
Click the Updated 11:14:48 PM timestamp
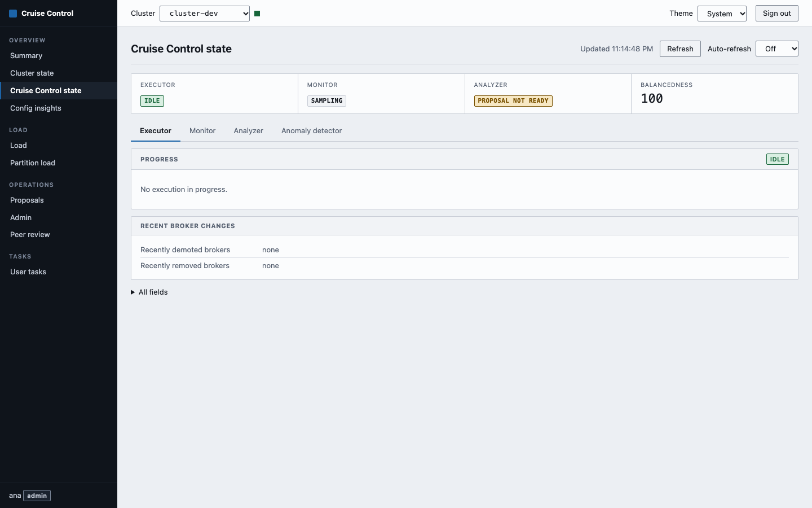(x=617, y=49)
